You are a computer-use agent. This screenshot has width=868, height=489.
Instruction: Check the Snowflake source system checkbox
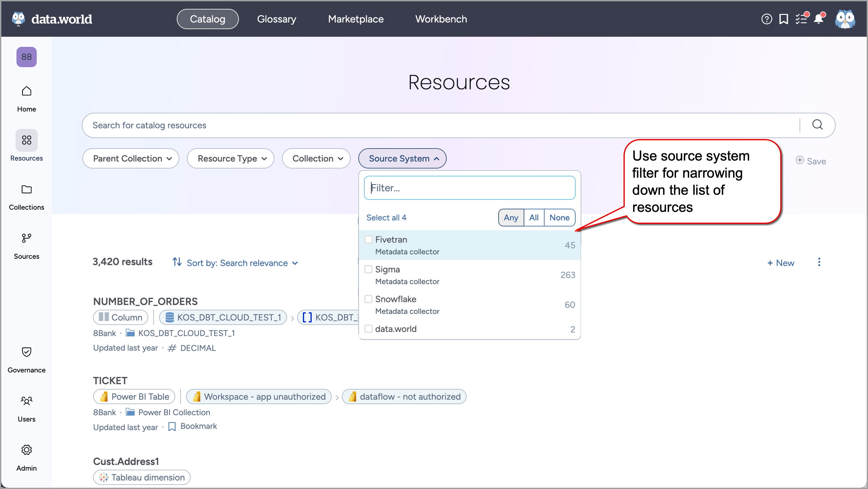click(368, 299)
